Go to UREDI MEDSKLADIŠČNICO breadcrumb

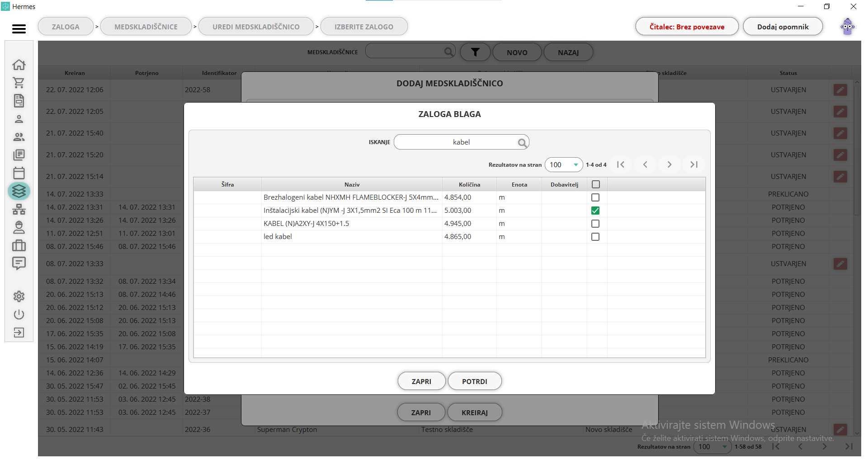pos(256,27)
